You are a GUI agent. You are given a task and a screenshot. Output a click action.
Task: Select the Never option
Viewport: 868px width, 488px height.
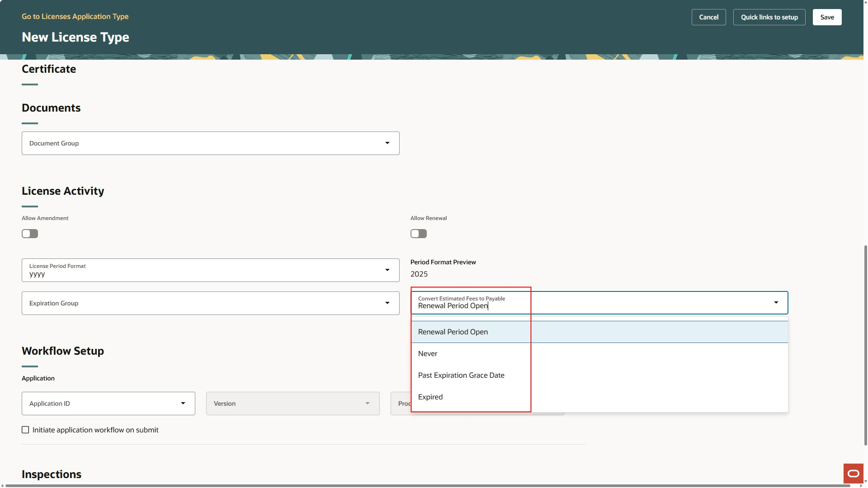click(428, 353)
